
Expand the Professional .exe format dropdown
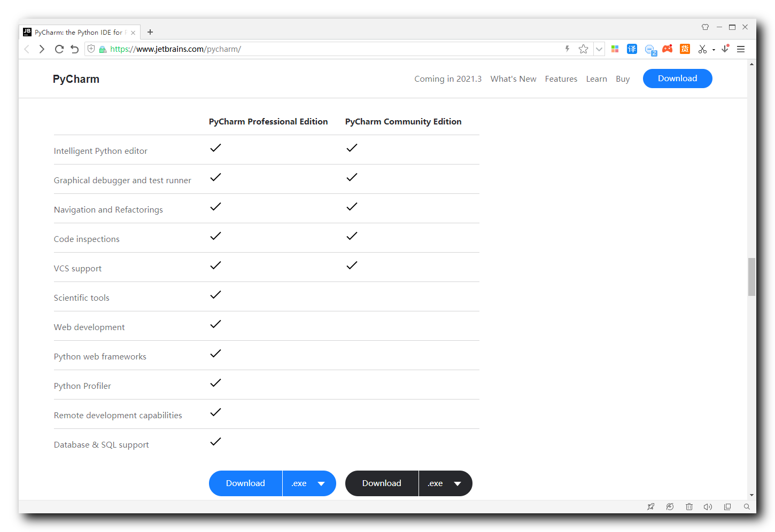[x=309, y=483]
